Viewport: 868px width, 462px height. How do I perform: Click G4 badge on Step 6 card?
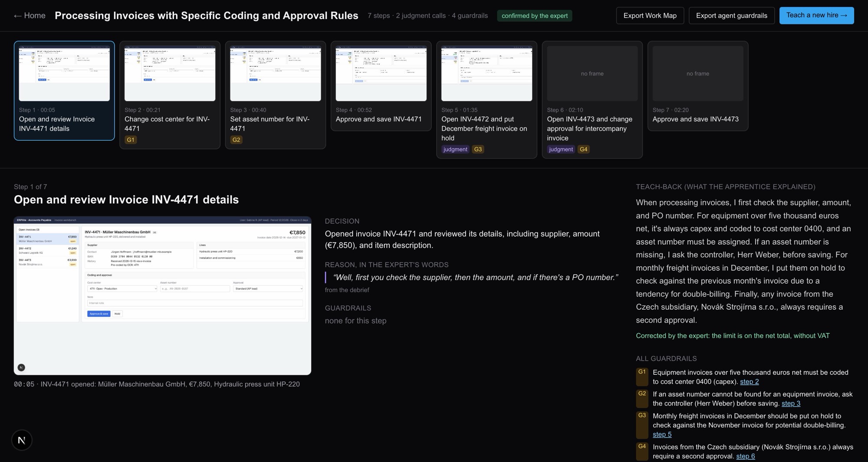point(584,149)
